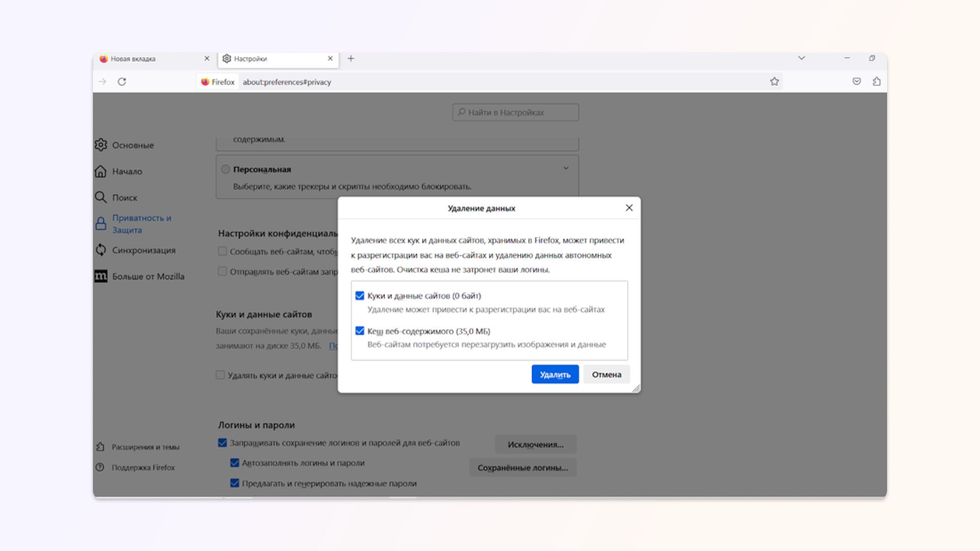Uncheck Куки и данные сайтов checkbox

[x=360, y=296]
